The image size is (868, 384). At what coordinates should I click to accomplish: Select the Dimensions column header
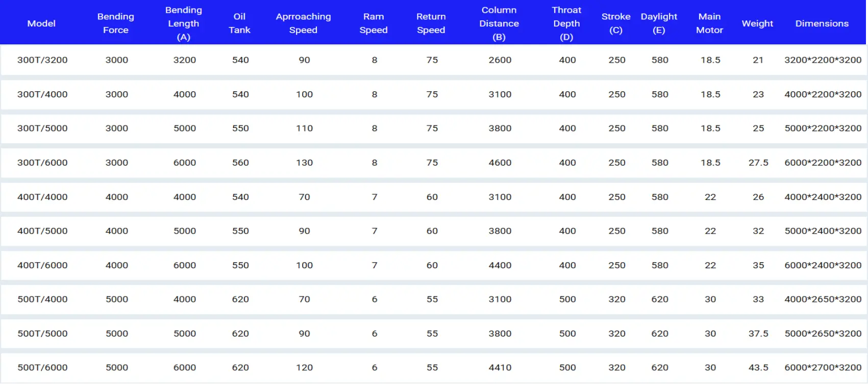[x=822, y=23]
